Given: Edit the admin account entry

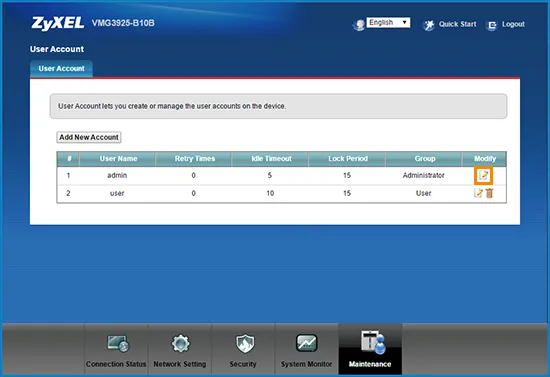Looking at the screenshot, I should pyautogui.click(x=483, y=175).
